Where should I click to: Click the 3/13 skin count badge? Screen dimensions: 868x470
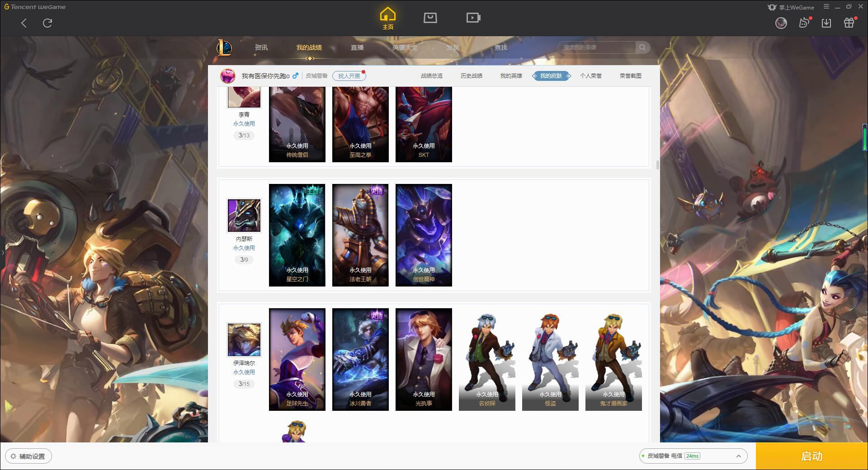pos(244,135)
